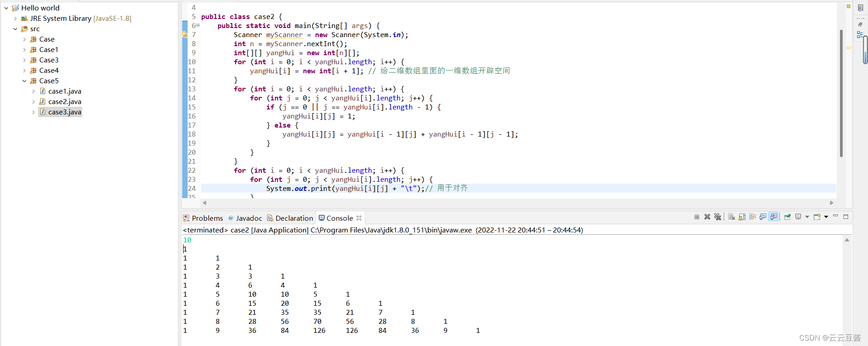Toggle Word Wrap in the Console toolbar

[752, 217]
